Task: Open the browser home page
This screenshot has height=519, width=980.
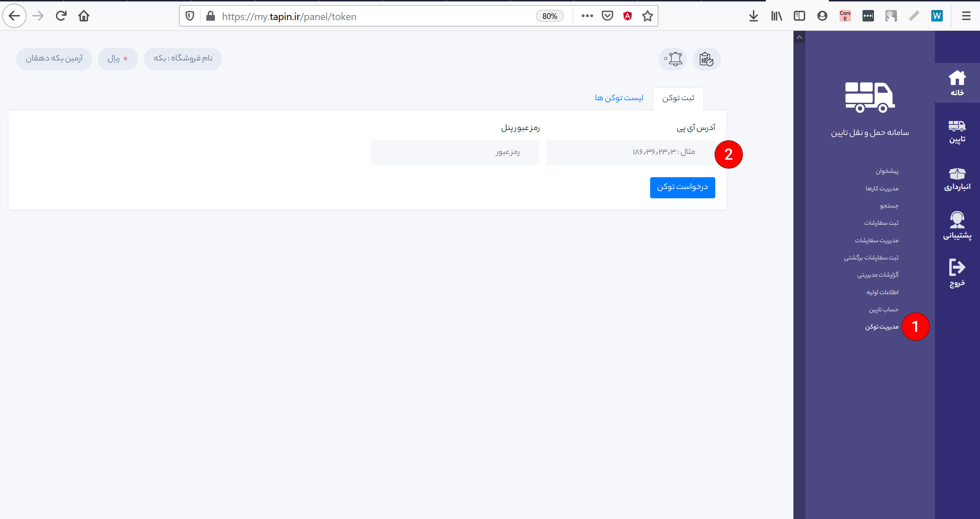Action: click(x=84, y=16)
